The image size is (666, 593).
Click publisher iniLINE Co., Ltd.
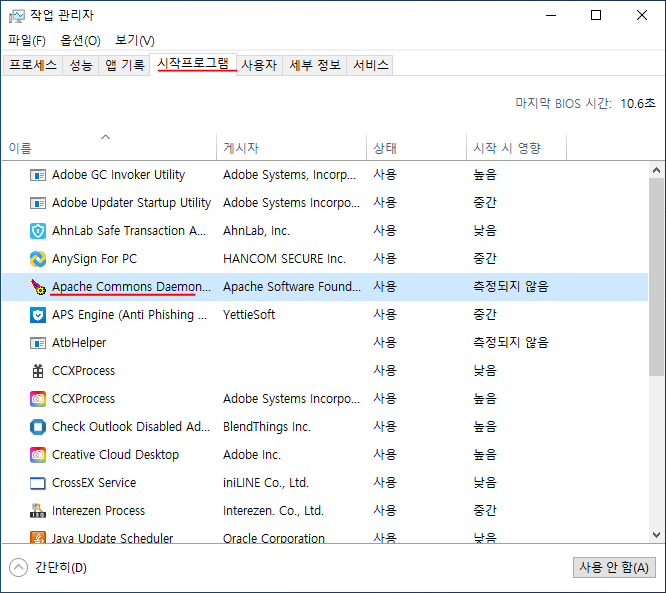[266, 483]
